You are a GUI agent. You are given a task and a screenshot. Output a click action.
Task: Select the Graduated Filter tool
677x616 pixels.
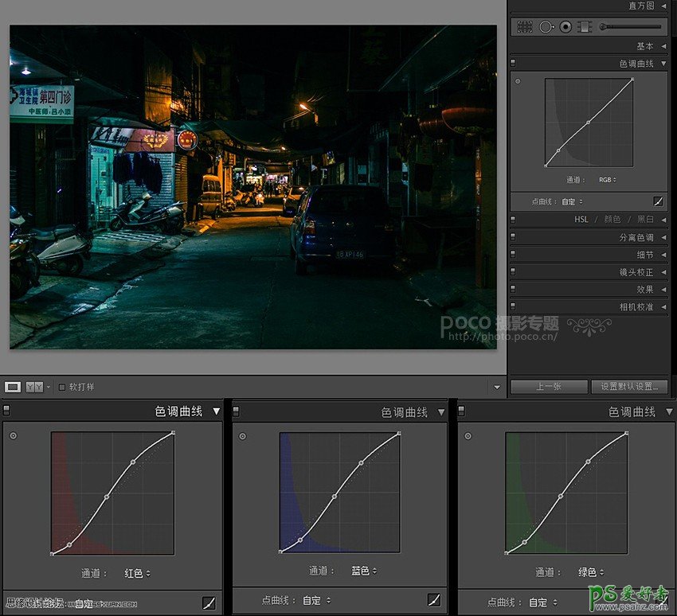pos(585,27)
